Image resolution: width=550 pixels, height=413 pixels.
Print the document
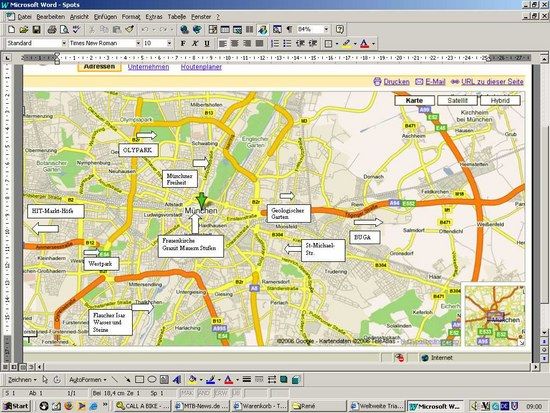pos(52,29)
